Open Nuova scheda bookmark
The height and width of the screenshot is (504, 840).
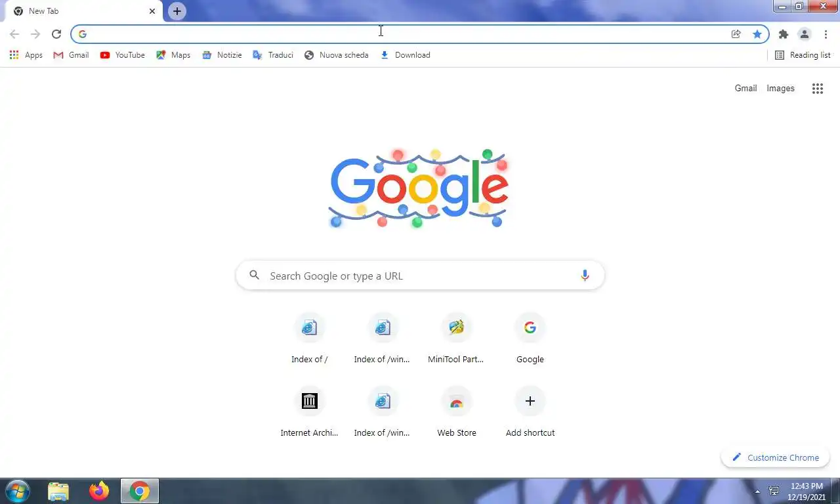pos(336,55)
